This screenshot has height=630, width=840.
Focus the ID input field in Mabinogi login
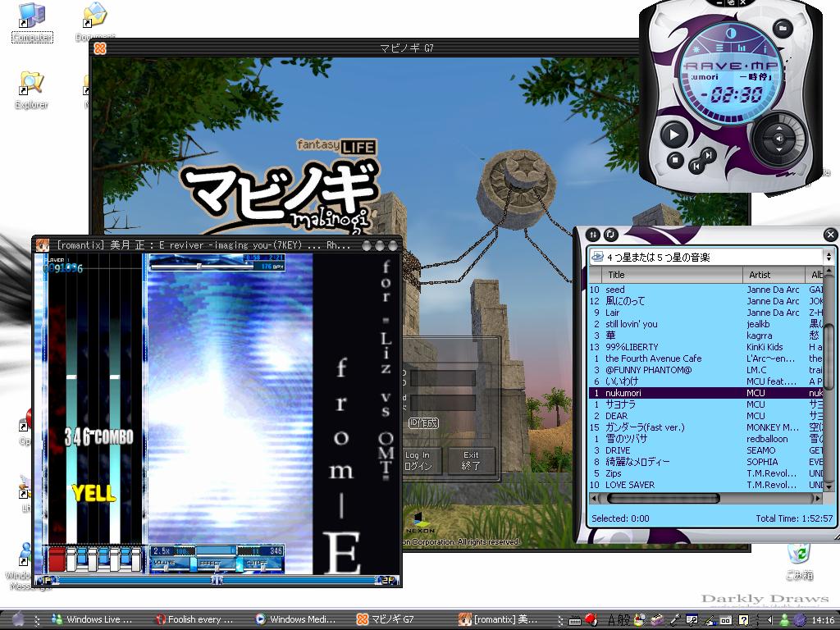(442, 377)
